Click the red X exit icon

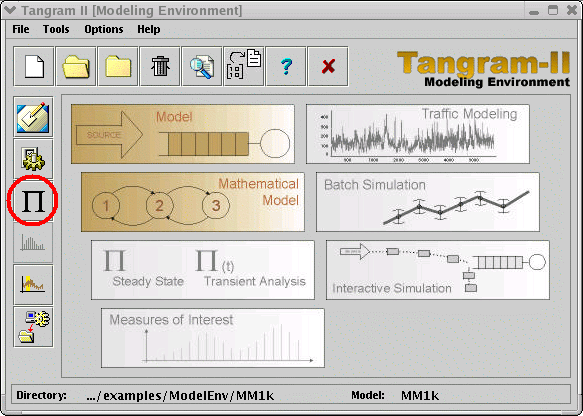(x=328, y=67)
